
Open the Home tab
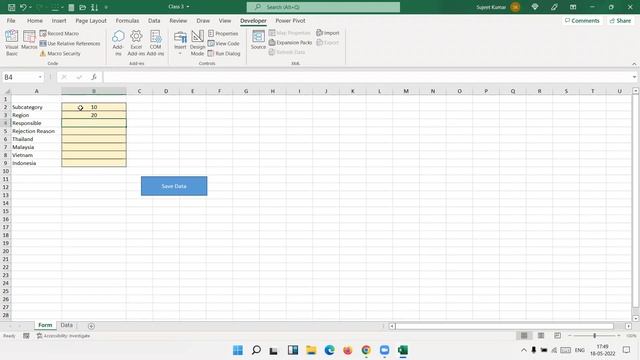[35, 20]
